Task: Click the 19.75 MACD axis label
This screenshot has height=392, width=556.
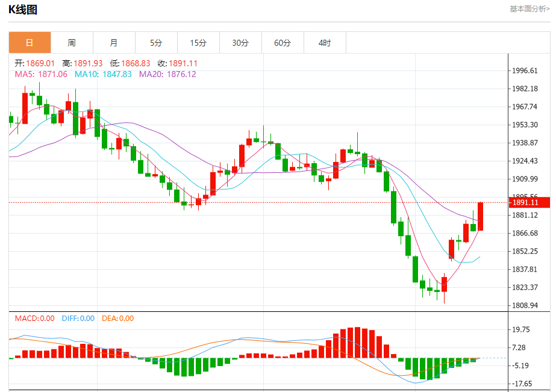Action: click(x=521, y=329)
